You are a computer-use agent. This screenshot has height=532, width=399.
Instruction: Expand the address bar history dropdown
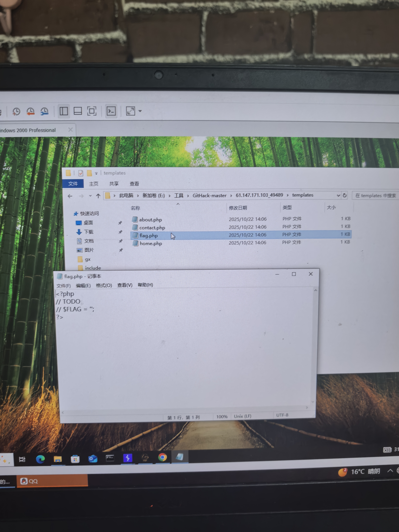[338, 195]
